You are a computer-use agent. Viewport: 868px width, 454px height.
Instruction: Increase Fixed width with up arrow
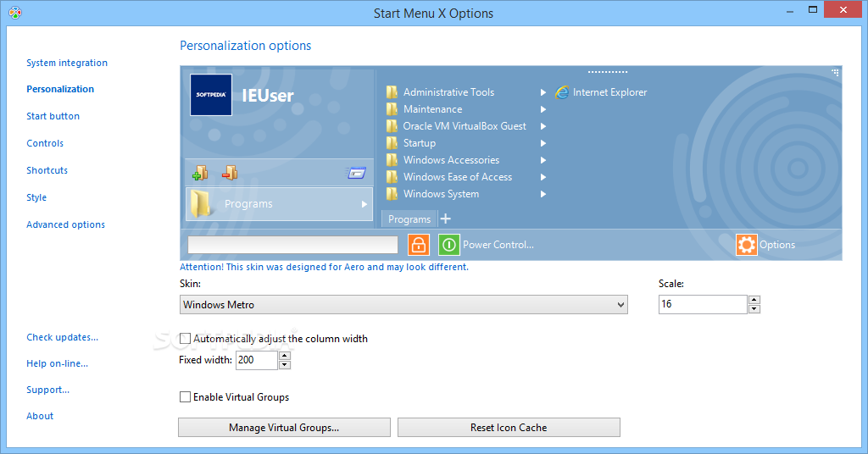point(285,356)
